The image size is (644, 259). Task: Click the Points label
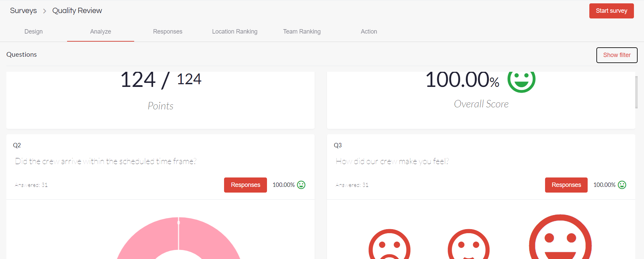pyautogui.click(x=161, y=106)
